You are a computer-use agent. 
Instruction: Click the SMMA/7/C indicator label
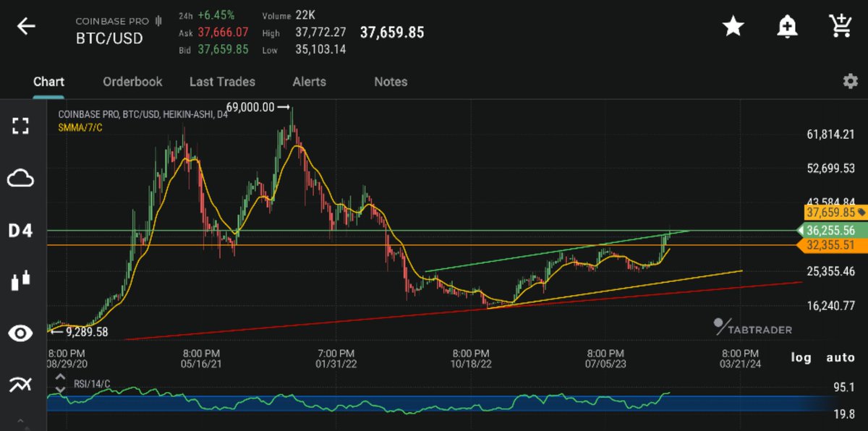click(x=80, y=127)
